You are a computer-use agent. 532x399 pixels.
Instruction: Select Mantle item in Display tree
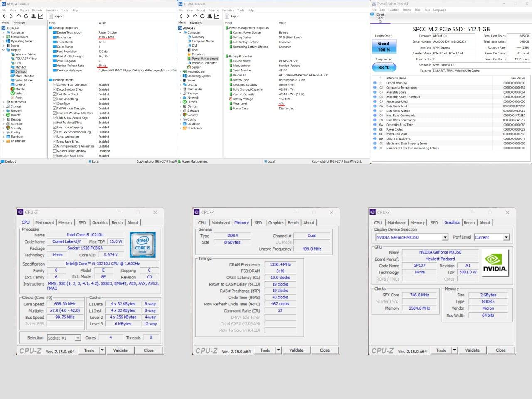(x=17, y=89)
